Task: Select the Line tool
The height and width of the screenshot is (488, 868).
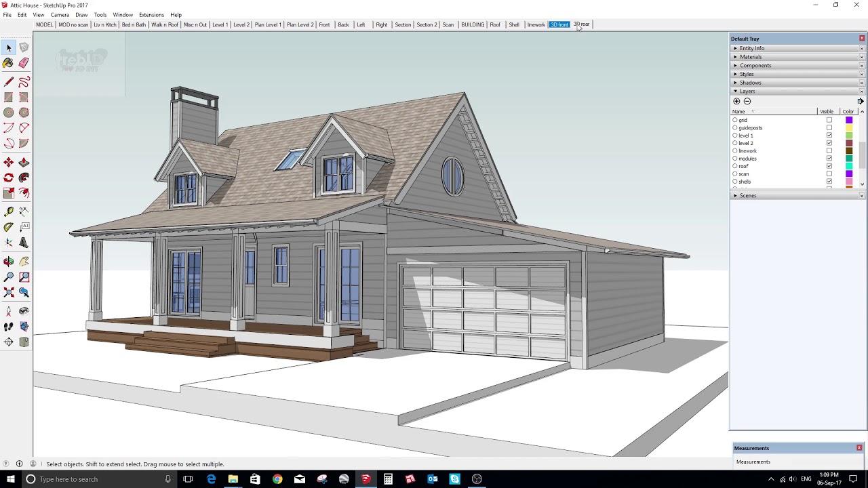Action: [9, 81]
